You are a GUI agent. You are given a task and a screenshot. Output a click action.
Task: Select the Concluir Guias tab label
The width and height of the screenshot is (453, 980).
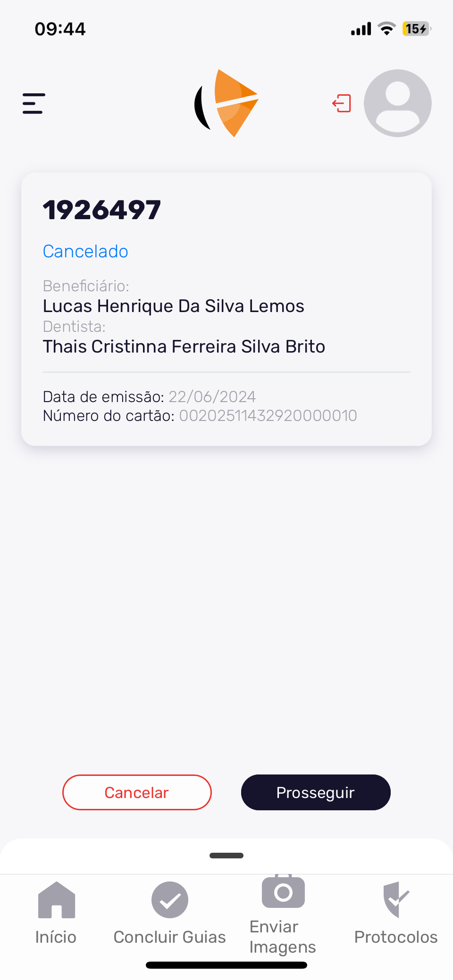point(170,937)
